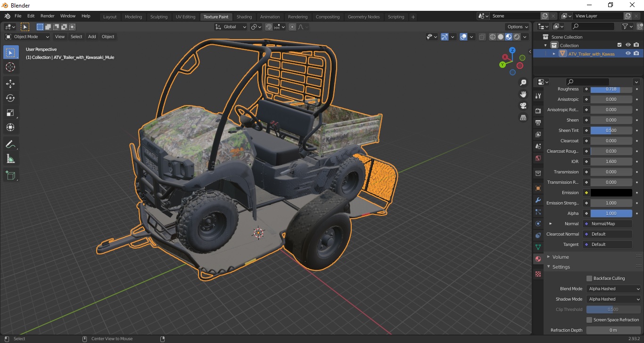Open the Object Data properties tab
The image size is (644, 343).
(538, 247)
